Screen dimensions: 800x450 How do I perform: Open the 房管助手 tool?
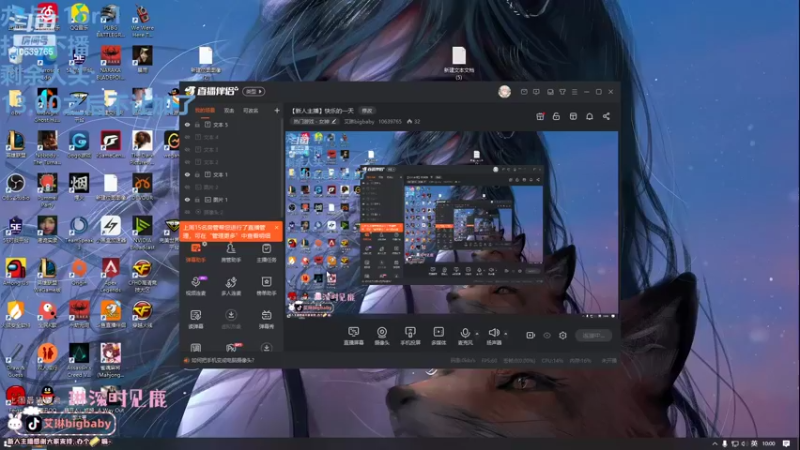tap(231, 253)
